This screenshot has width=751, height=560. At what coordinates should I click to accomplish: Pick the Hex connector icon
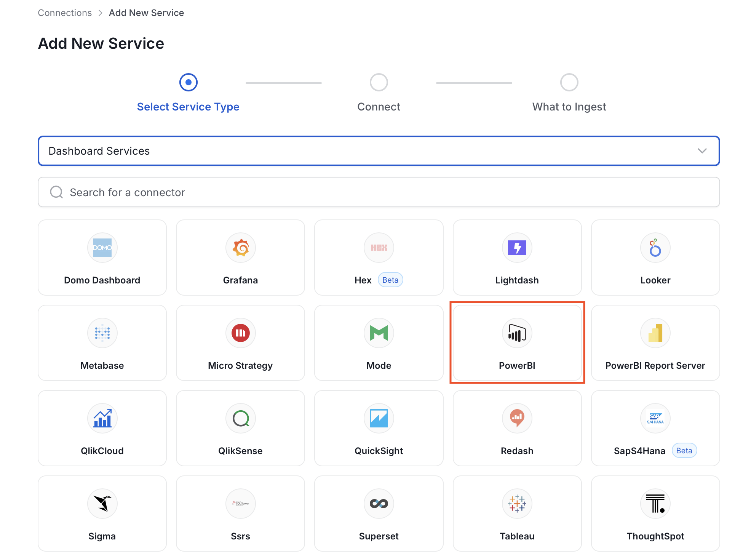tap(379, 248)
